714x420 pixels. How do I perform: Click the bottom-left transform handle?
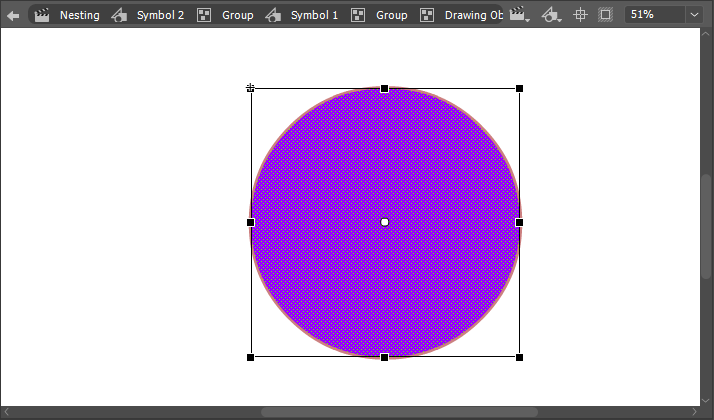(250, 358)
